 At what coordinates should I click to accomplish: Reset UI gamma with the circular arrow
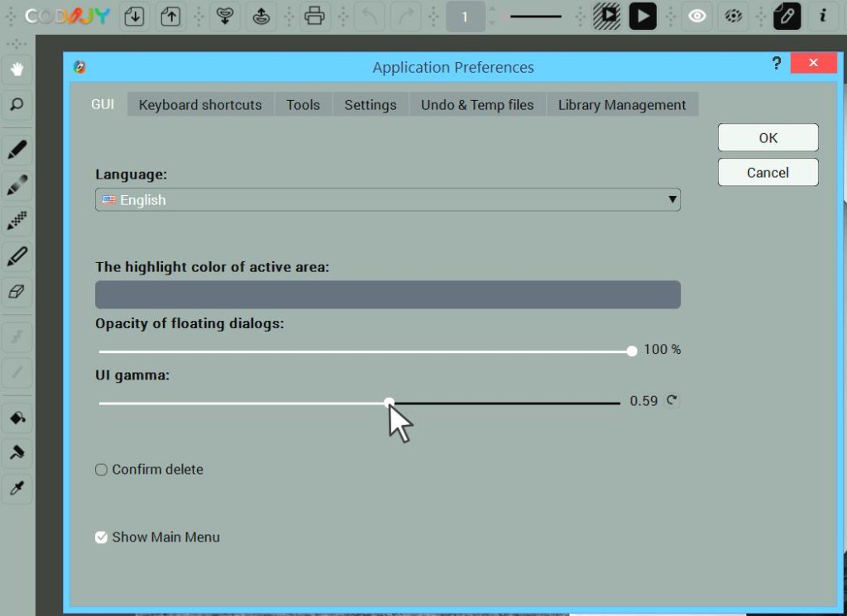coord(672,400)
